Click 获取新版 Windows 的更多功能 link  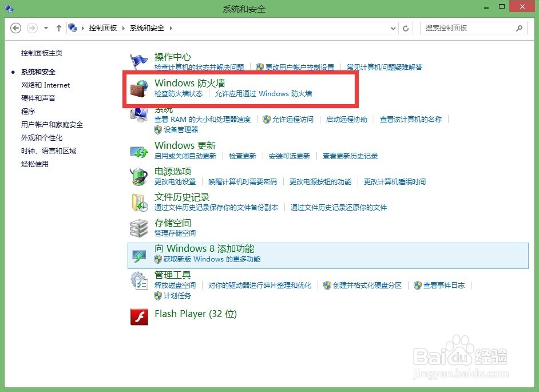coord(212,259)
